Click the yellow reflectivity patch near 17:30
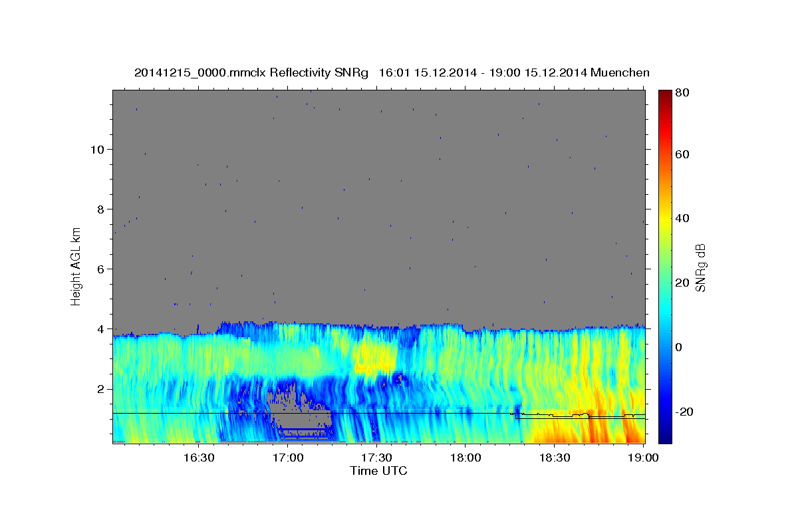 tap(374, 356)
